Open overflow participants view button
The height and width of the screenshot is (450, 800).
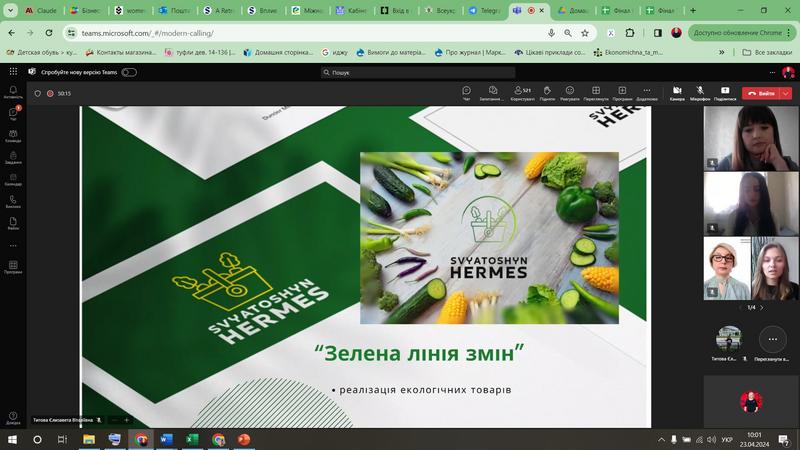pyautogui.click(x=773, y=339)
